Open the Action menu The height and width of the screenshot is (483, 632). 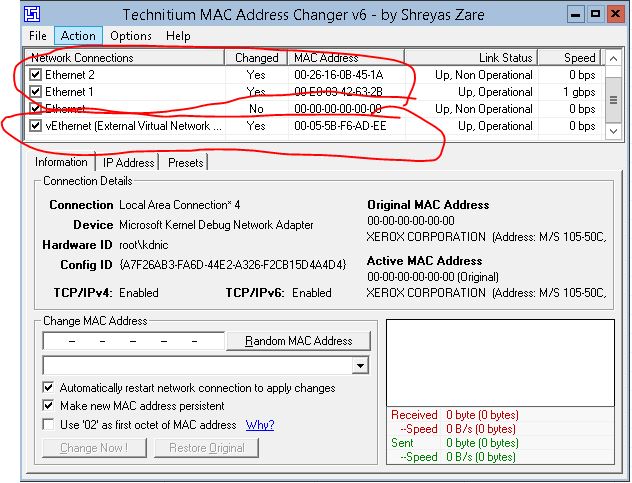click(x=78, y=36)
